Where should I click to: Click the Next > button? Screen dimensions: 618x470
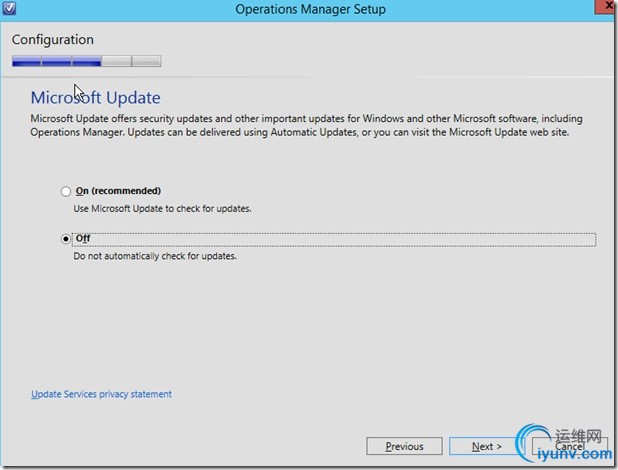tap(486, 446)
